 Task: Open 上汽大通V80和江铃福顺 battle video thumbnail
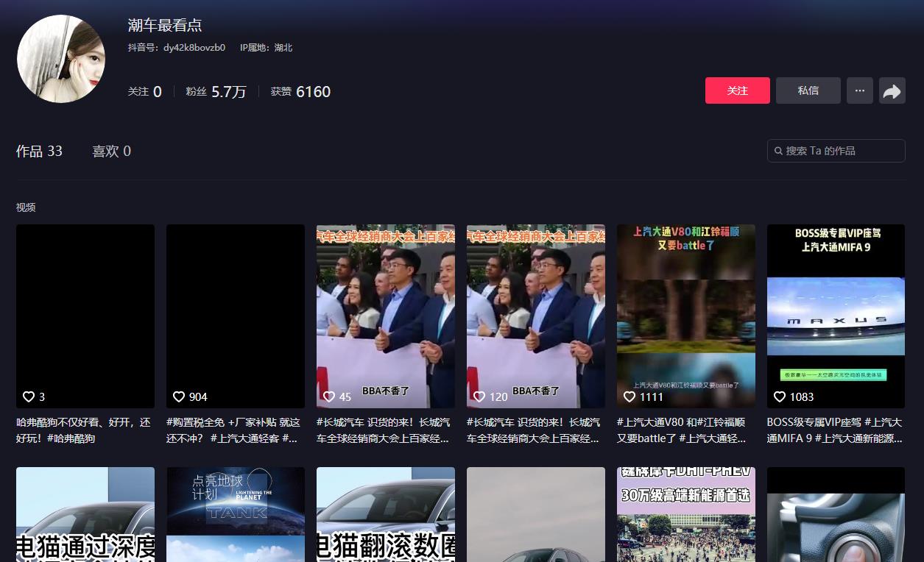click(x=686, y=316)
